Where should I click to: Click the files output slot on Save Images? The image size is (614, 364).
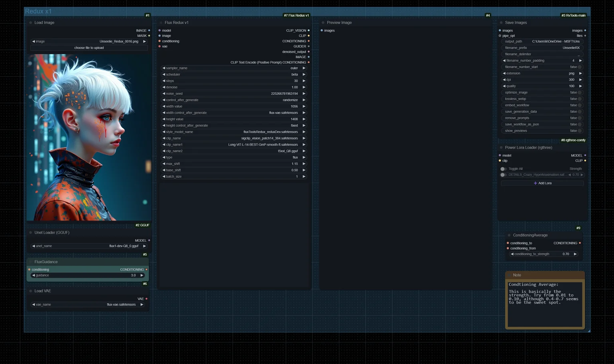pyautogui.click(x=585, y=36)
